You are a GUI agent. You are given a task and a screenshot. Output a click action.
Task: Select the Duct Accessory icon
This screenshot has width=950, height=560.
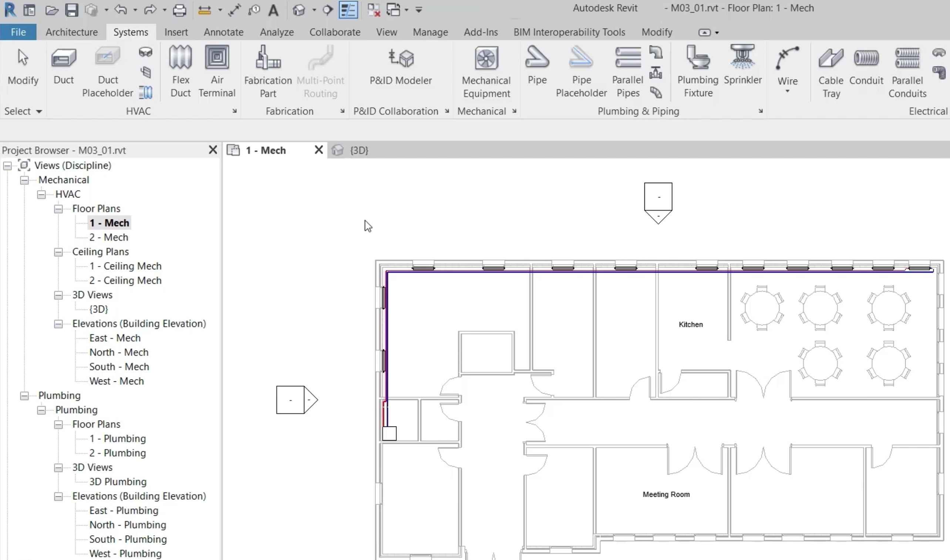(x=145, y=72)
